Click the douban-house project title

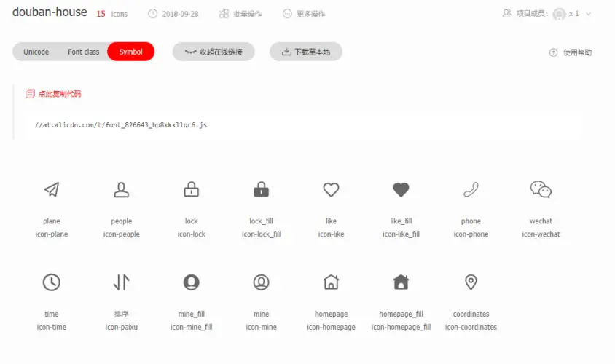(x=50, y=12)
